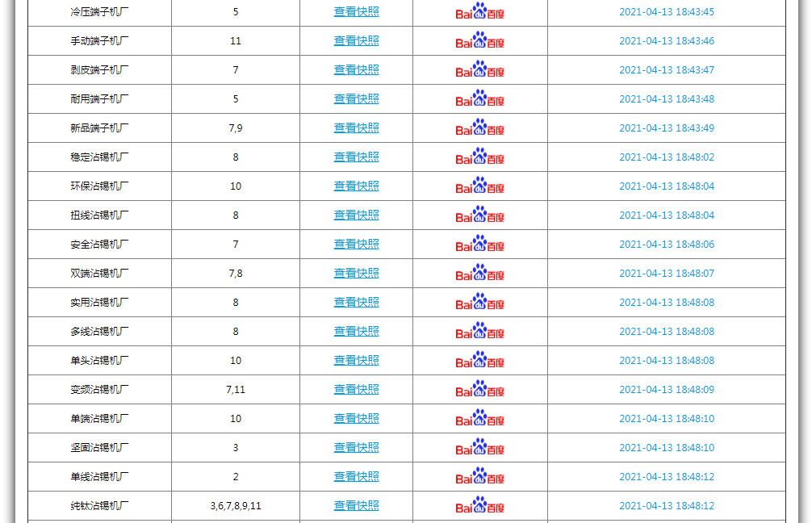This screenshot has width=812, height=523.
Task: Click timestamp 2021-04-13 18:43:47
Action: [667, 69]
